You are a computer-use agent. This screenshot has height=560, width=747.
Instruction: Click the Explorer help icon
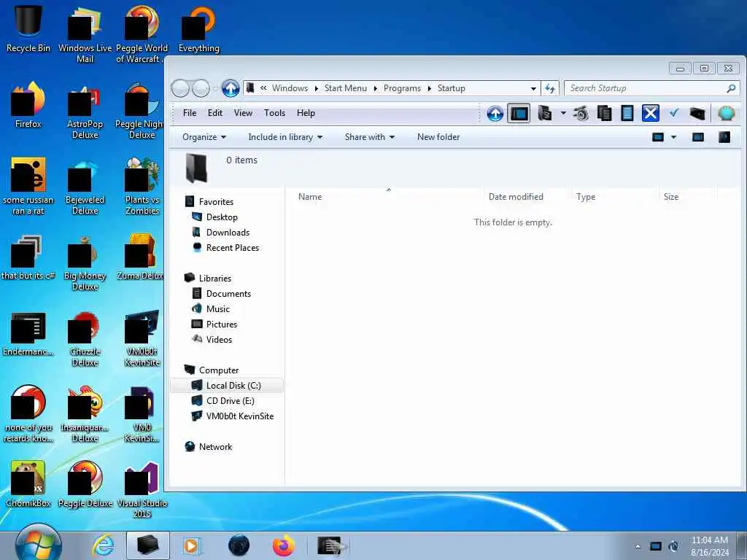(x=724, y=137)
